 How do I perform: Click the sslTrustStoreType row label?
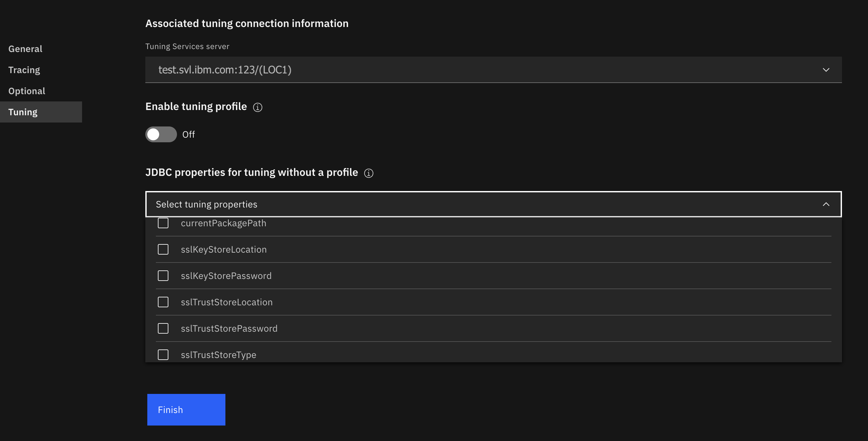[219, 354]
